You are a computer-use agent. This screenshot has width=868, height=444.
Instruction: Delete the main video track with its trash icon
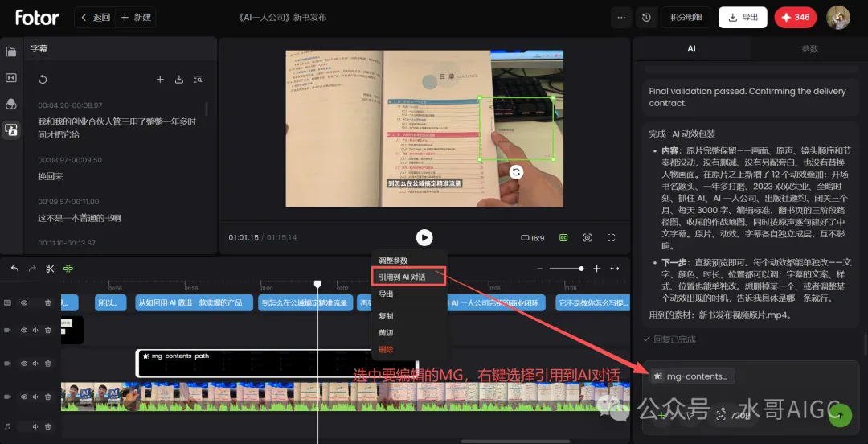tap(47, 397)
